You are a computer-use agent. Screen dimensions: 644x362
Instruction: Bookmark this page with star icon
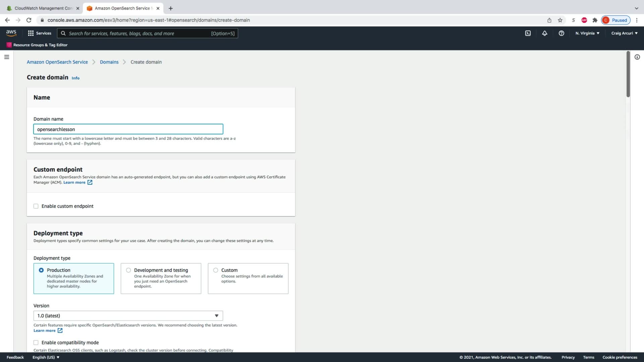(x=560, y=20)
